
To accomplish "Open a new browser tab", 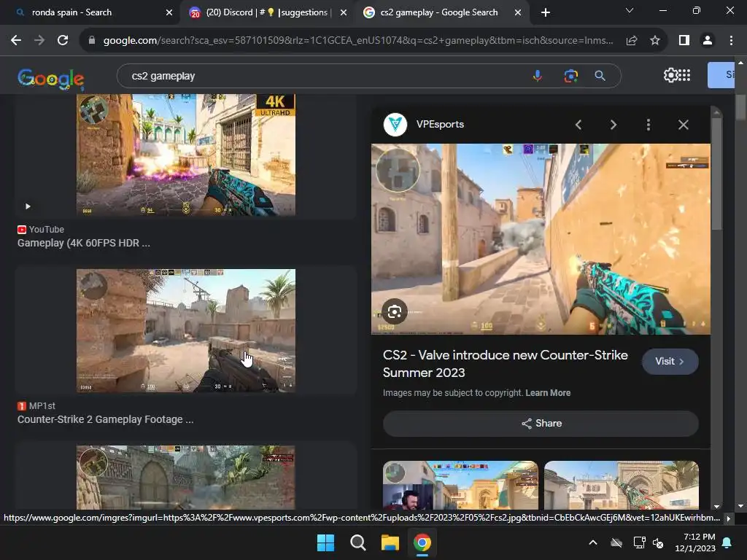I will pos(546,12).
